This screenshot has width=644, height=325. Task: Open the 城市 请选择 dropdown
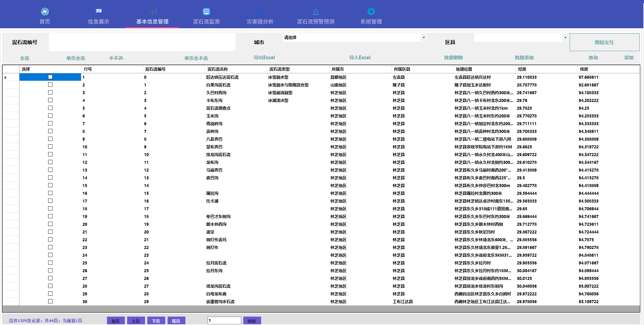[355, 37]
